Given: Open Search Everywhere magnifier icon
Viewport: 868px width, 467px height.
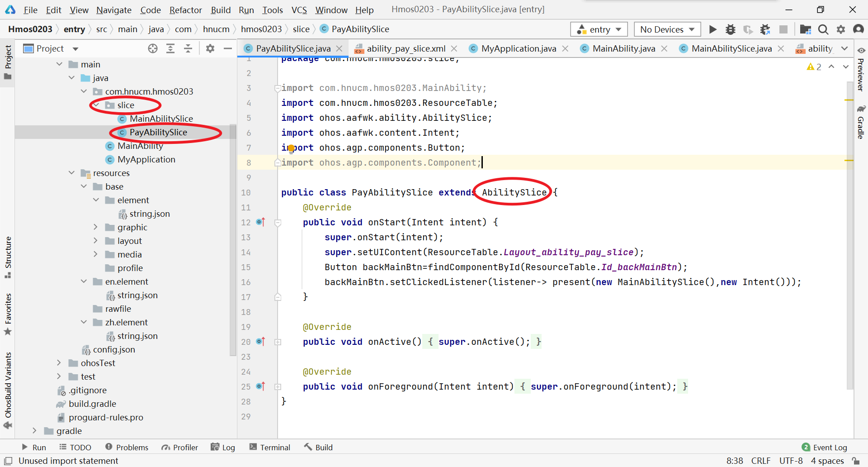Looking at the screenshot, I should [x=823, y=29].
